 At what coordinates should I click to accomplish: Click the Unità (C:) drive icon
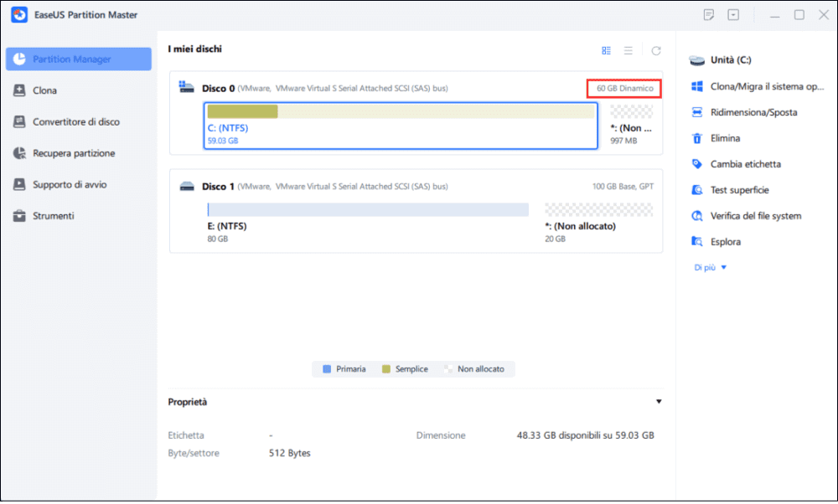tap(697, 60)
